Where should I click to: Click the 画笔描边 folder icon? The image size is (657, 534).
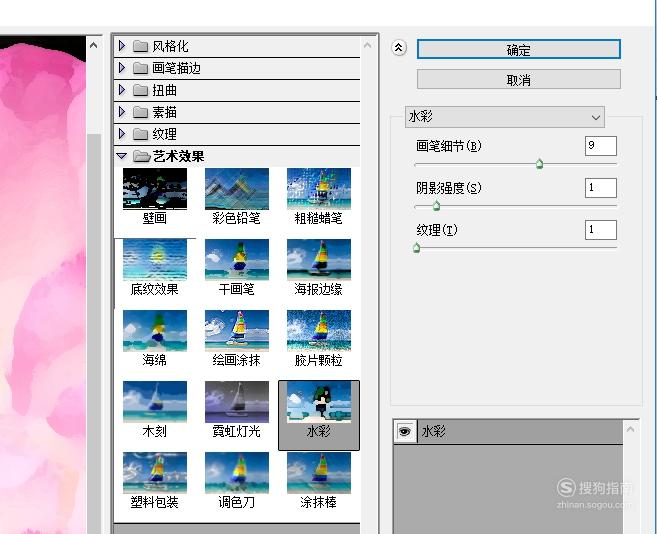140,68
